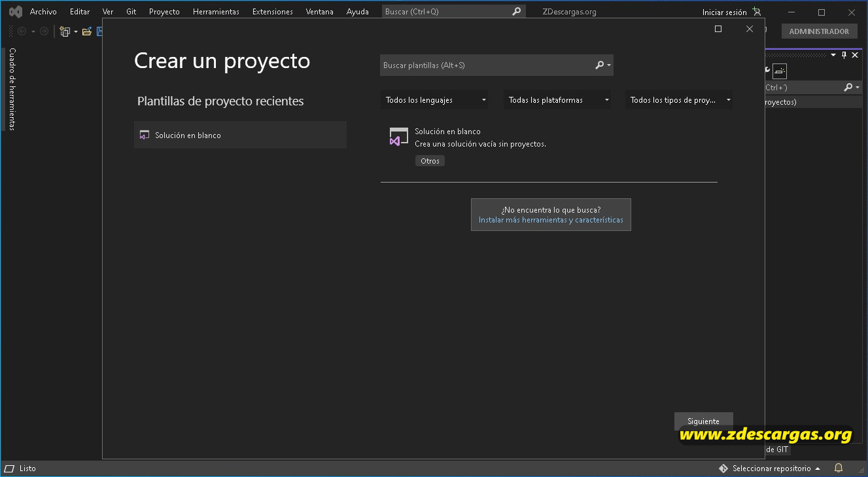Click the ADMINISTRADOR button
The height and width of the screenshot is (477, 868).
click(819, 31)
